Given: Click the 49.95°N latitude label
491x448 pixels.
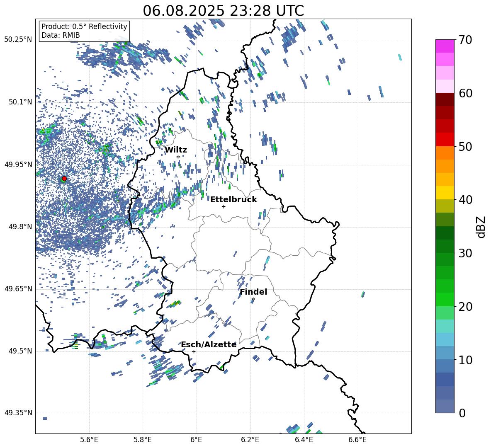Looking at the screenshot, I should [x=18, y=165].
